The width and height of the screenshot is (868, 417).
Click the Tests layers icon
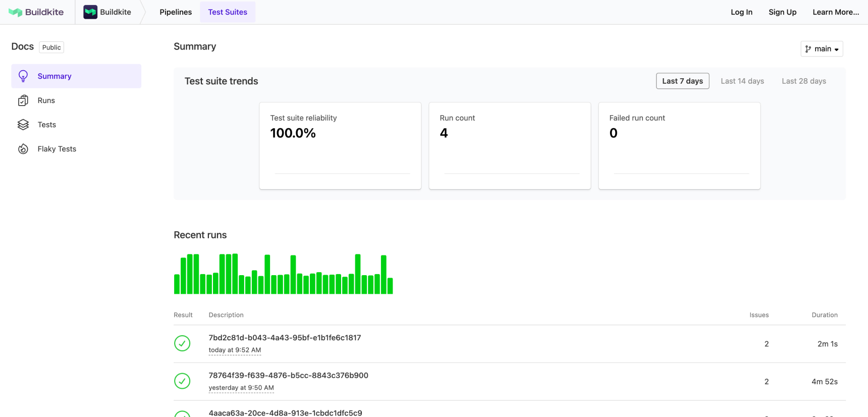point(23,125)
